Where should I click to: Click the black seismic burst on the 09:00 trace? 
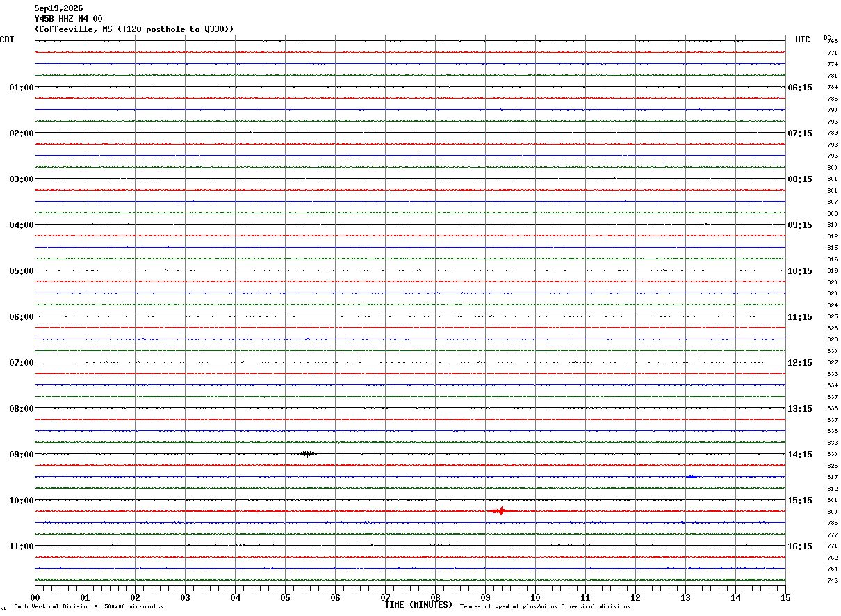(x=307, y=454)
